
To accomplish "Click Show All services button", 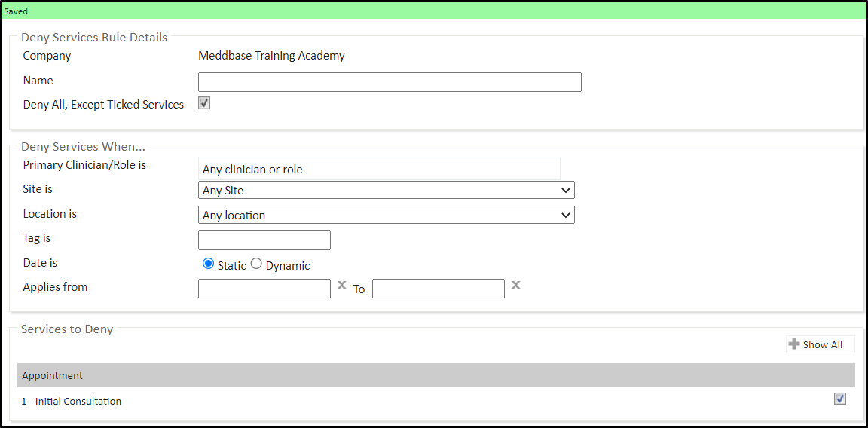I will pos(820,344).
